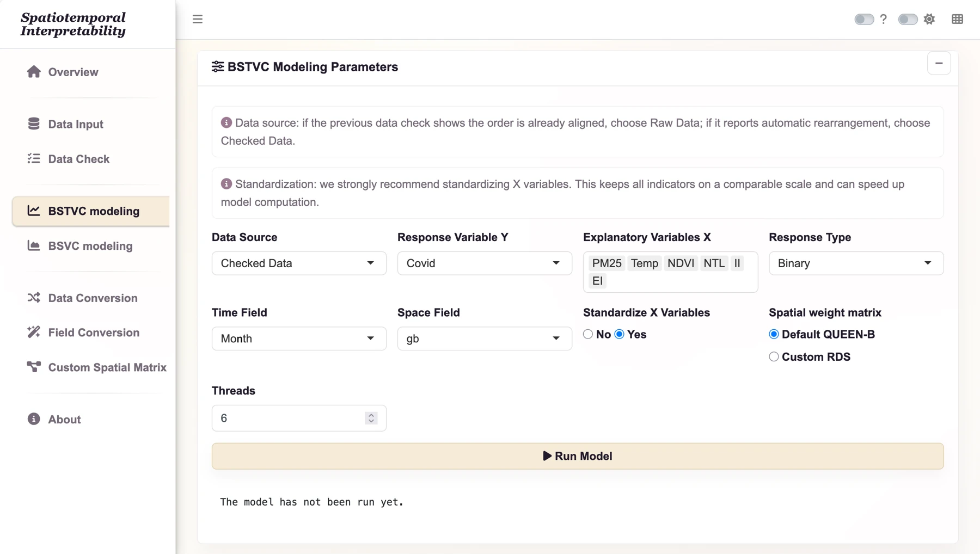Click the question mark help icon
The image size is (980, 554).
[884, 20]
